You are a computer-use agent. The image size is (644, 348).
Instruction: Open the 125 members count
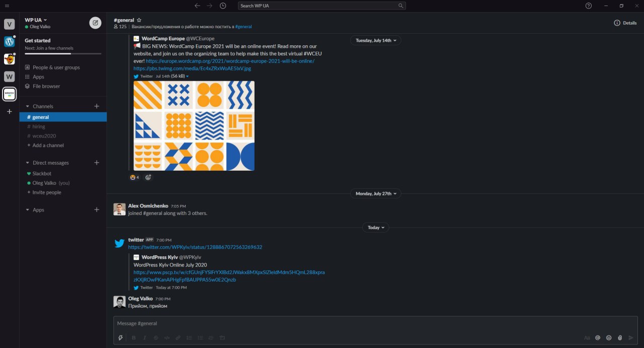(120, 27)
